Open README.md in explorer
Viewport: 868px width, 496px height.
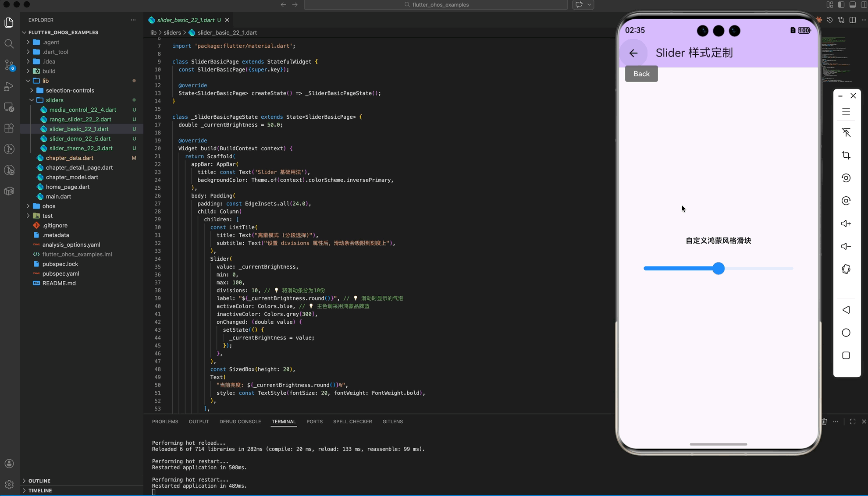point(59,283)
